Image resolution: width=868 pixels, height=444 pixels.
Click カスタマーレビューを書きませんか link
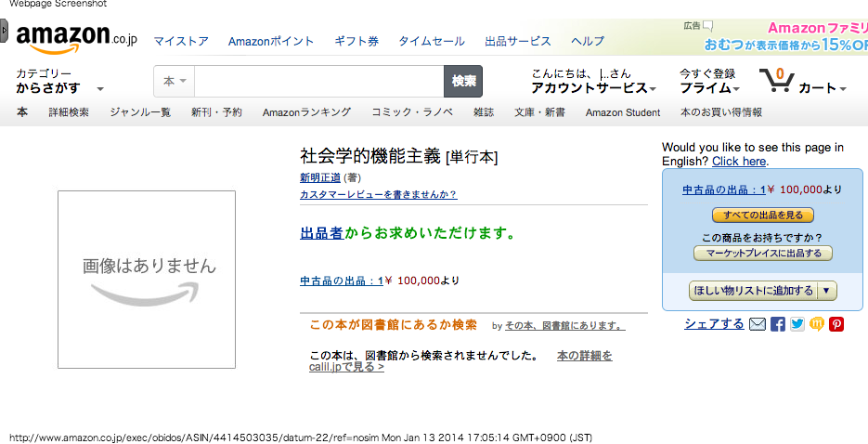point(379,195)
